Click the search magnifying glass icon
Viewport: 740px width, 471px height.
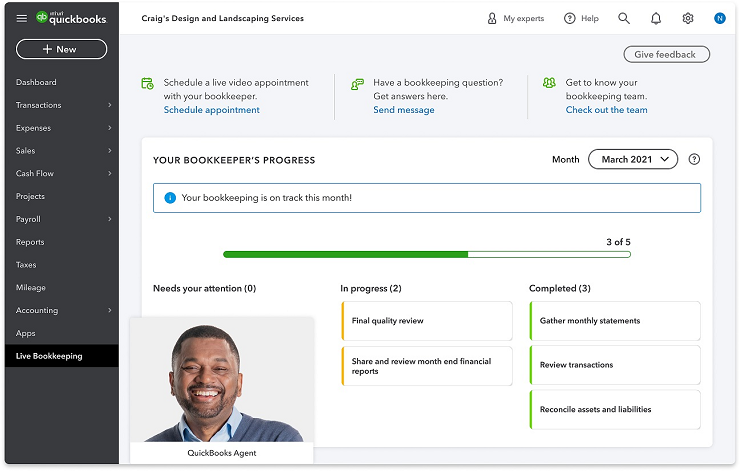[624, 18]
